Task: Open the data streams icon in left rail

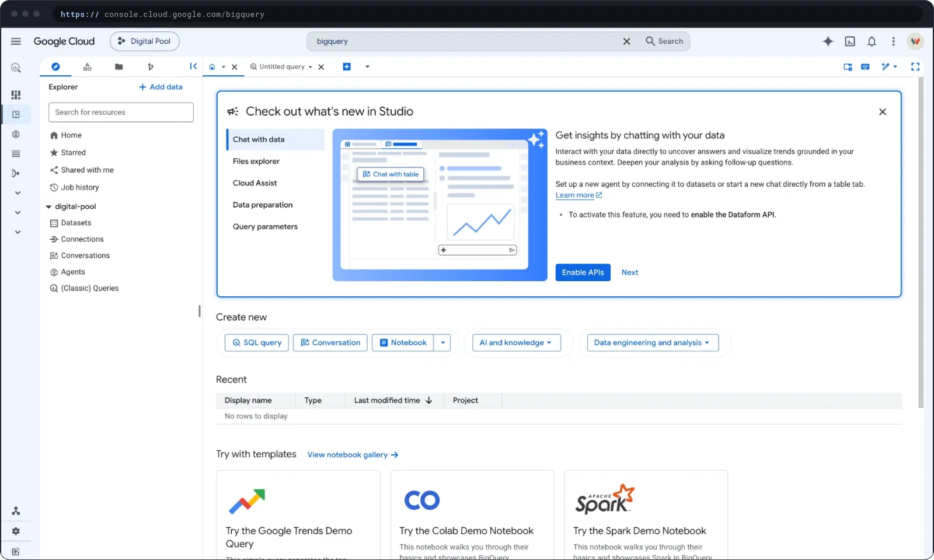Action: pyautogui.click(x=16, y=154)
